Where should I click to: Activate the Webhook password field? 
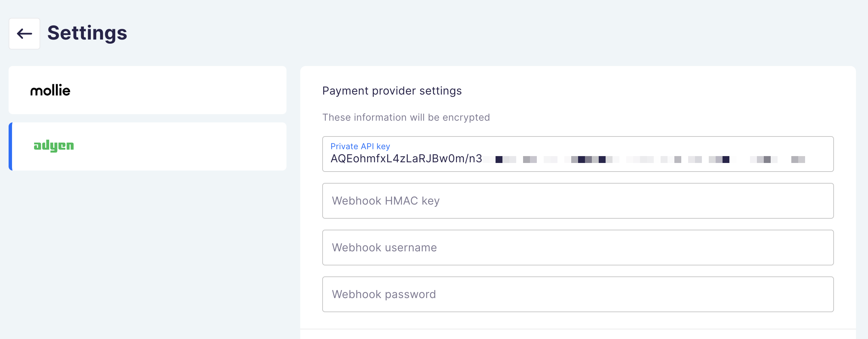578,294
